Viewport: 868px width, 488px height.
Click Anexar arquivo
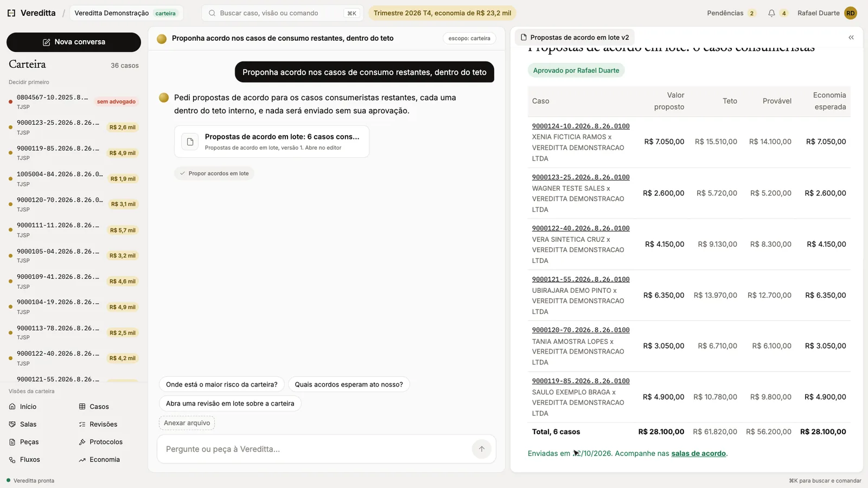coord(187,423)
